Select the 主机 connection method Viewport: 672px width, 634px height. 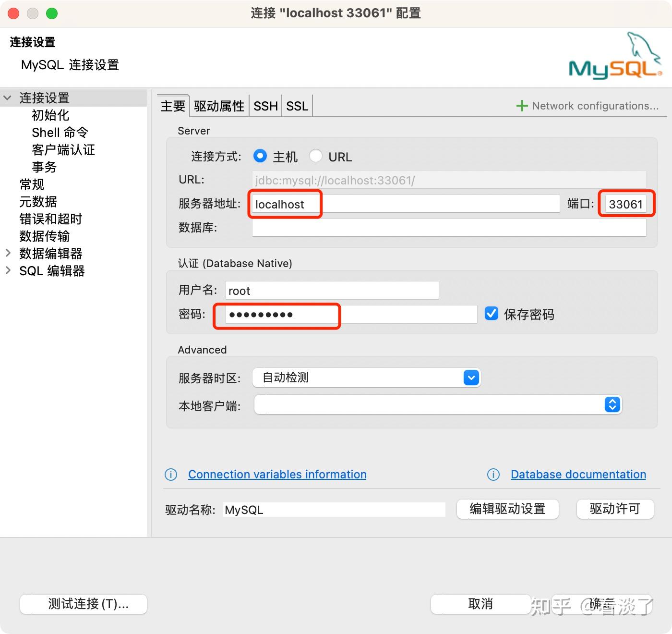tap(260, 156)
